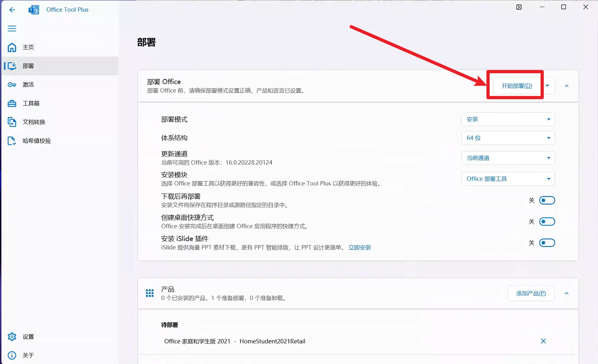Click the 立即安装 link for iSlide

[360, 248]
